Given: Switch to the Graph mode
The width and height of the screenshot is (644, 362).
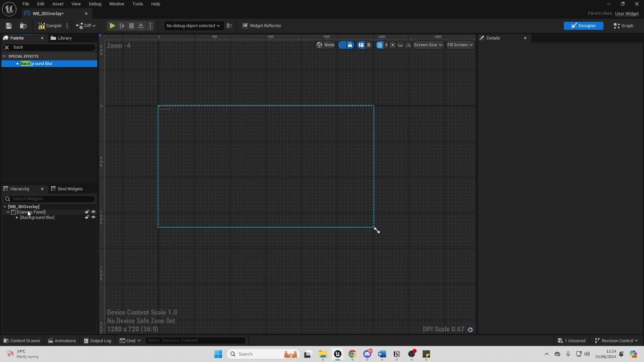Looking at the screenshot, I should (x=623, y=26).
